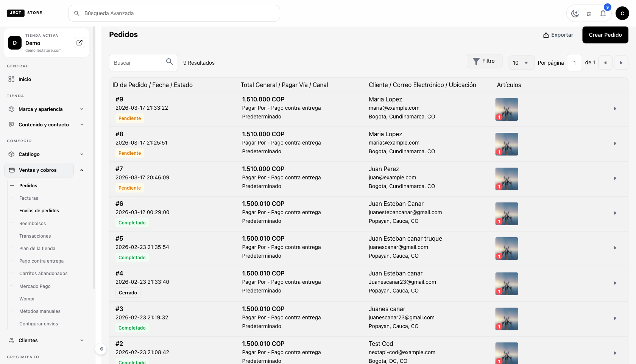
Task: Click the search magnifier in Buscar field
Action: point(170,62)
